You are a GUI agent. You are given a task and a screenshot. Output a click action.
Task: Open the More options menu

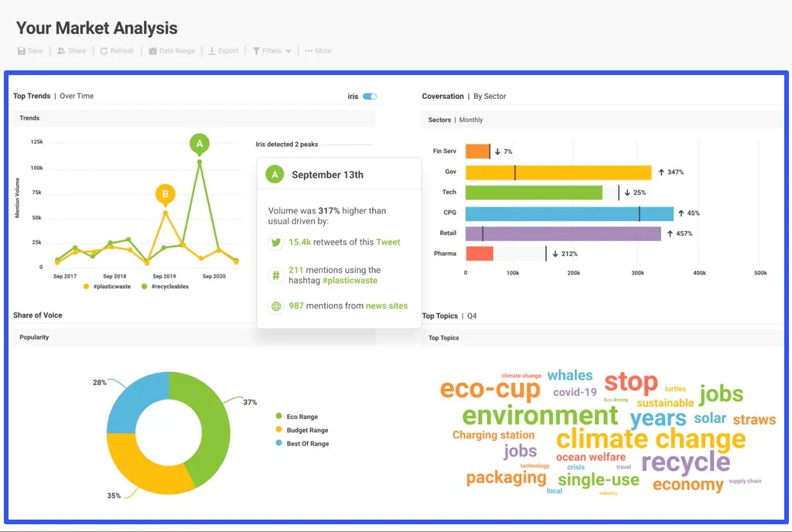(x=317, y=51)
